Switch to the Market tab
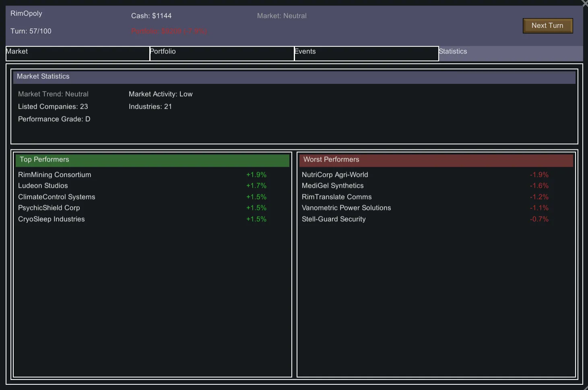588x390 pixels. pyautogui.click(x=77, y=53)
